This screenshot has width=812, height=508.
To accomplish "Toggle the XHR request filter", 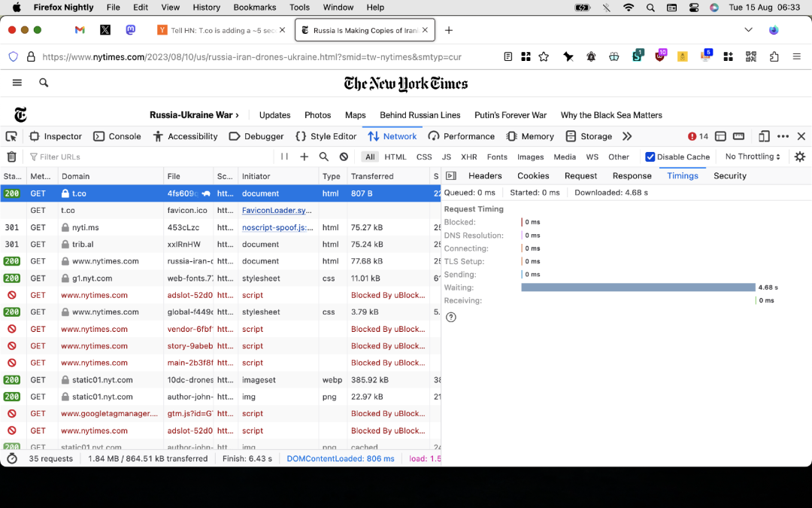I will coord(469,157).
